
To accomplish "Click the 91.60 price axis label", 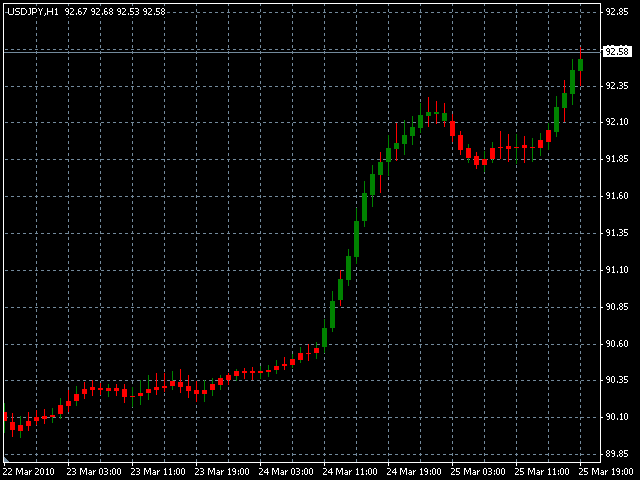I will [x=617, y=196].
